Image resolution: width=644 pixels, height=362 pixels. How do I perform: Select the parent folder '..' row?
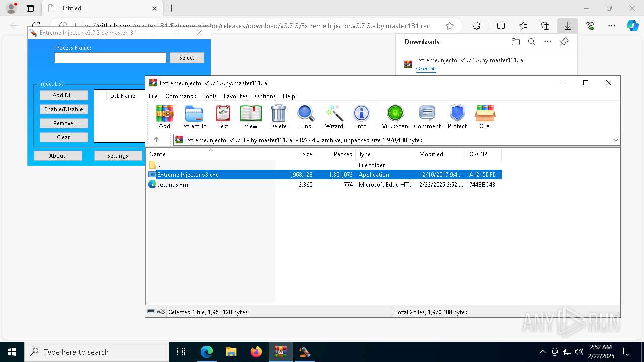tap(325, 165)
